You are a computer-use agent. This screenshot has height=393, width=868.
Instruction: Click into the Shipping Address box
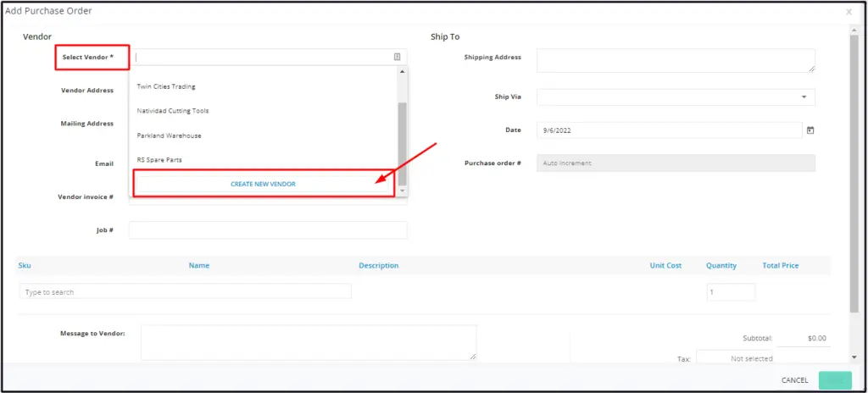point(676,60)
